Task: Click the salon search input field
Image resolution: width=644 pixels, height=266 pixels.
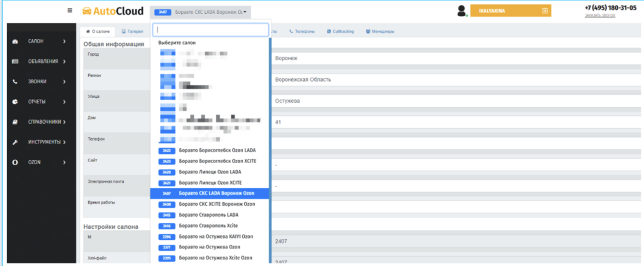Action: pos(211,30)
